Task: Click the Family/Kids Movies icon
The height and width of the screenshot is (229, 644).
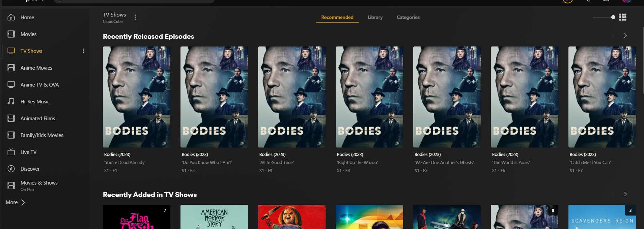Action: (x=11, y=135)
